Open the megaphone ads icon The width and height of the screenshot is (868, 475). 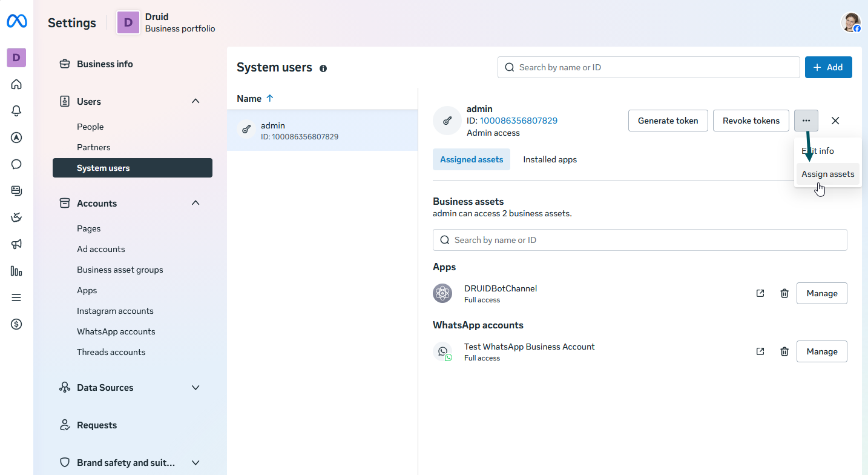click(16, 244)
